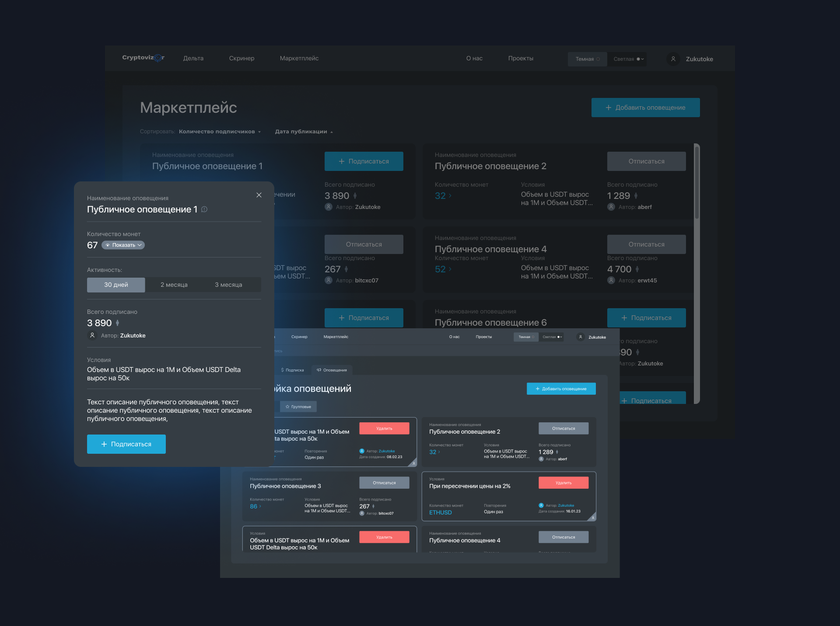Click the avatar icon next to author aberf
840x626 pixels.
[611, 207]
